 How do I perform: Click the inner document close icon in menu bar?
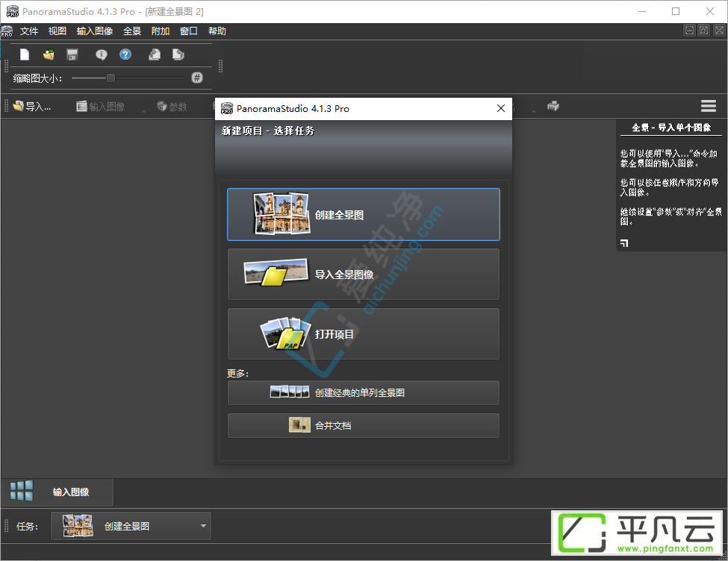pyautogui.click(x=719, y=31)
